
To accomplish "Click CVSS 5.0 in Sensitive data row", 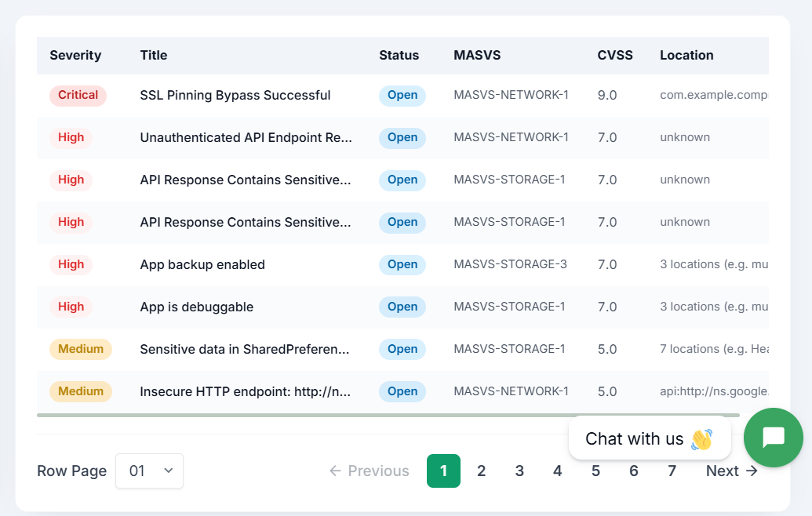I will [x=607, y=349].
